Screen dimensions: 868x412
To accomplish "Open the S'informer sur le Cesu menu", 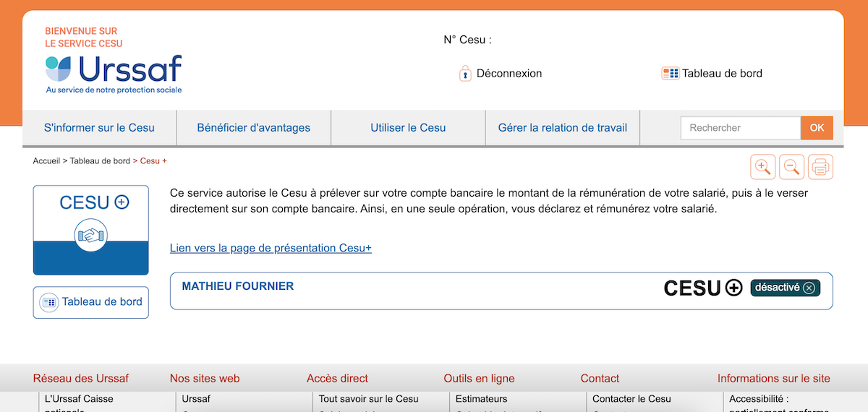I will pyautogui.click(x=99, y=128).
